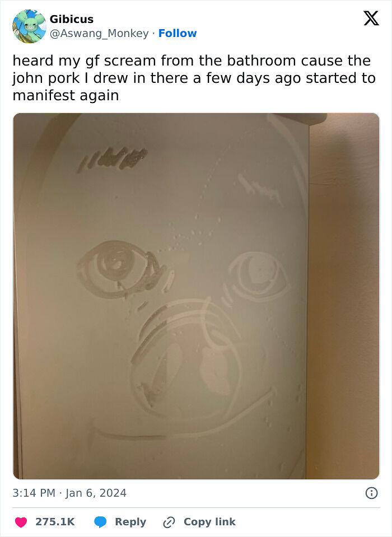Click the blue reply speech bubble icon
The image size is (392, 537).
coord(100,522)
